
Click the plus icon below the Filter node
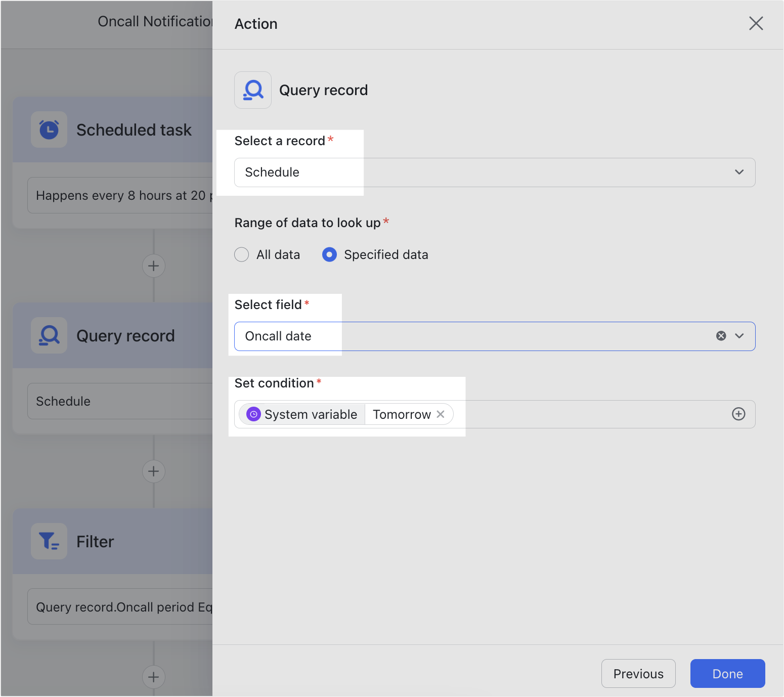(153, 677)
